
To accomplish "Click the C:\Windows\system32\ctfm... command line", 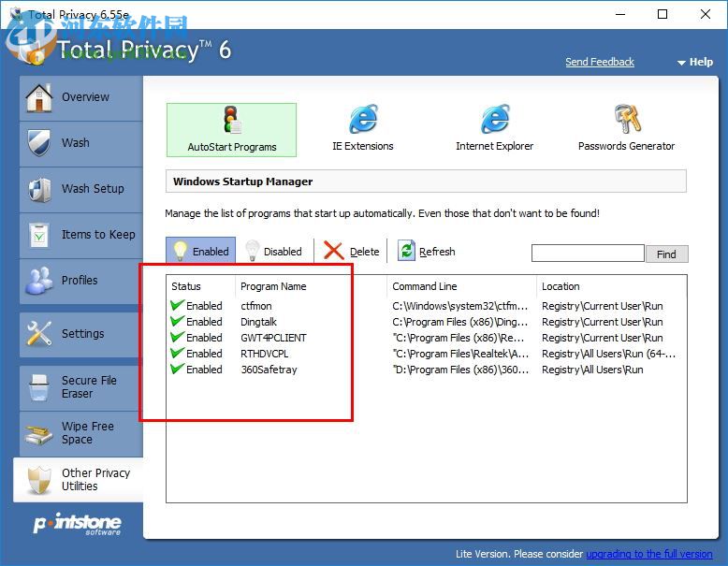I will pos(460,306).
